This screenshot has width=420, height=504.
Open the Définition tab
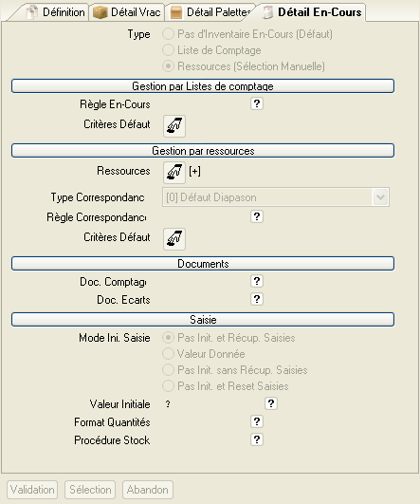pyautogui.click(x=55, y=12)
